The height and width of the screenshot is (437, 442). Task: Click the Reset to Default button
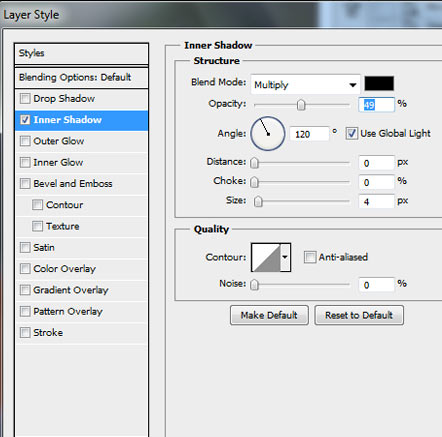[x=359, y=315]
